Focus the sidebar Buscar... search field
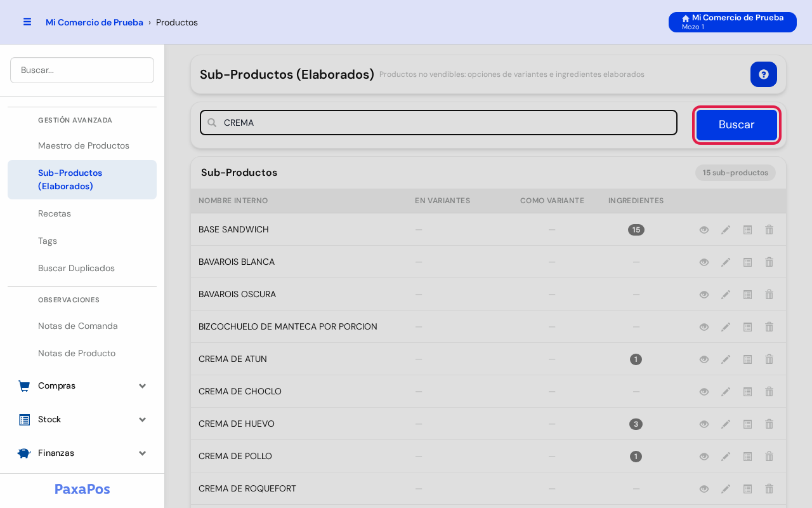The image size is (812, 508). 82,70
